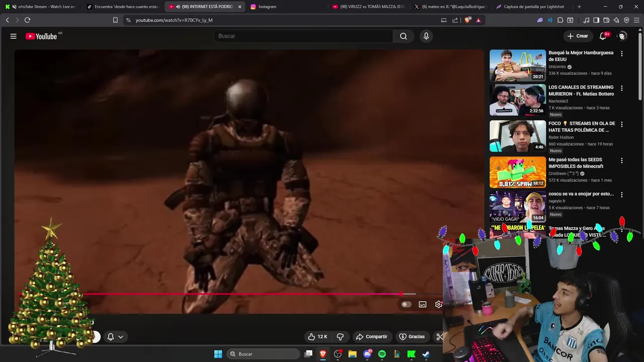Viewport: 644px width, 362px height.
Task: Open the browser main hamburger menu
Action: click(636, 20)
